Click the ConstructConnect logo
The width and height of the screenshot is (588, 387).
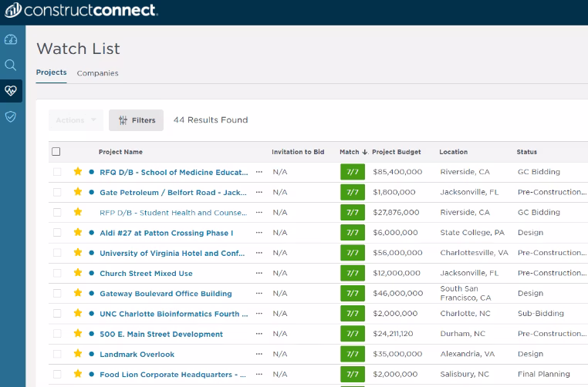[81, 10]
